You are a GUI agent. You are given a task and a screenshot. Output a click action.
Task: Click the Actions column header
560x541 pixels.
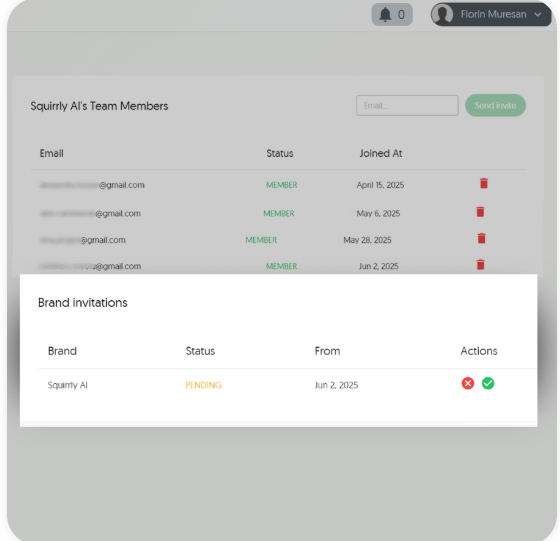(479, 351)
